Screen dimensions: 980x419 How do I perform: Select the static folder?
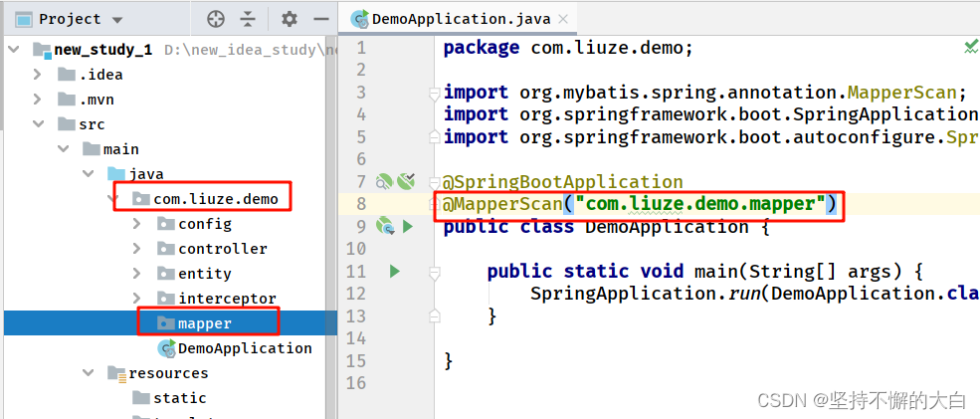179,398
